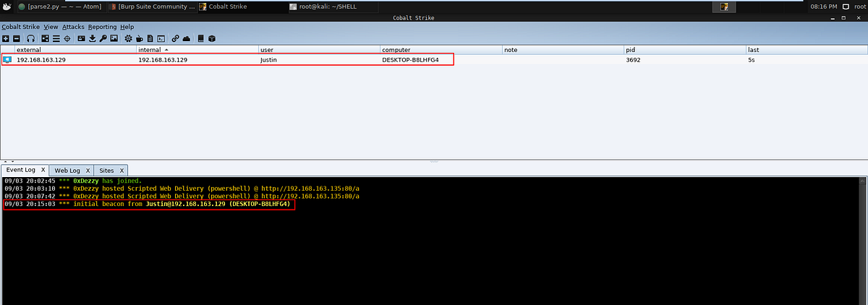
Task: Close the Web Log tab with its X
Action: click(x=87, y=170)
